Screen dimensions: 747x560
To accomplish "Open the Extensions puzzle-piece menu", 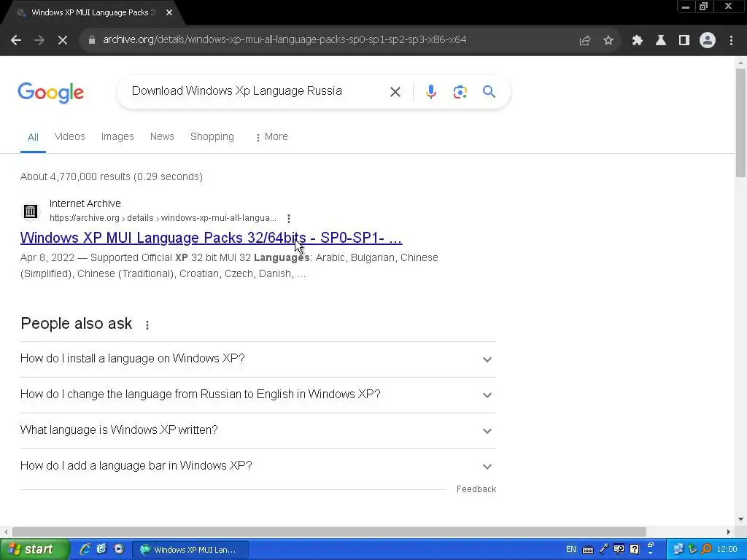I will 637,41.
